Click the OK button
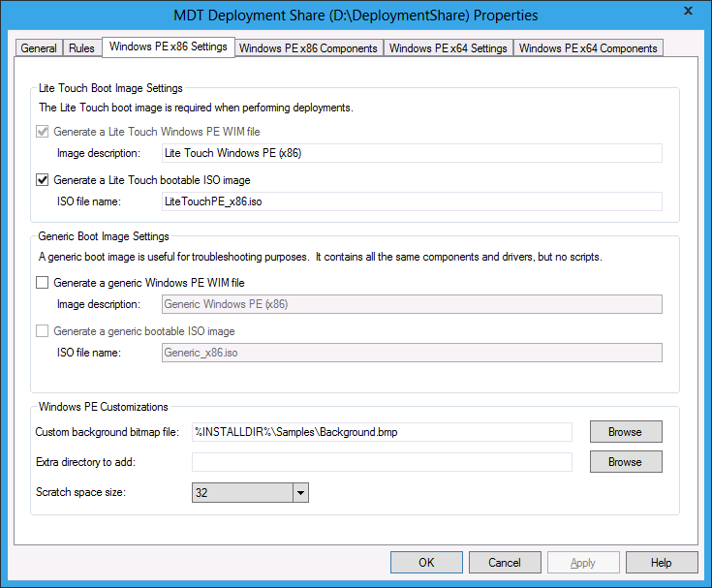The height and width of the screenshot is (588, 712). (426, 563)
